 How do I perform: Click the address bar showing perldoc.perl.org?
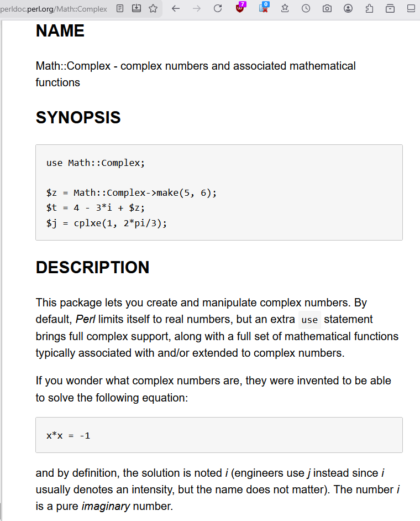click(x=54, y=9)
